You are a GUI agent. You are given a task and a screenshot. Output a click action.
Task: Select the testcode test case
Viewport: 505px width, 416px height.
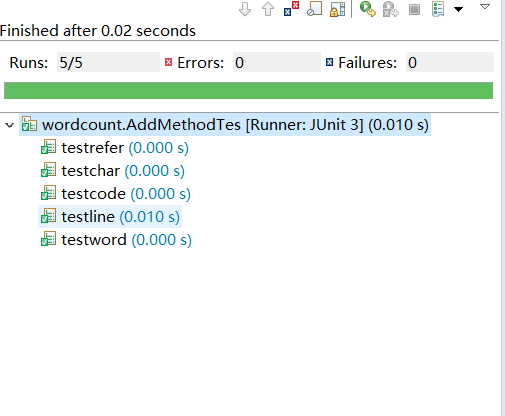pos(115,194)
